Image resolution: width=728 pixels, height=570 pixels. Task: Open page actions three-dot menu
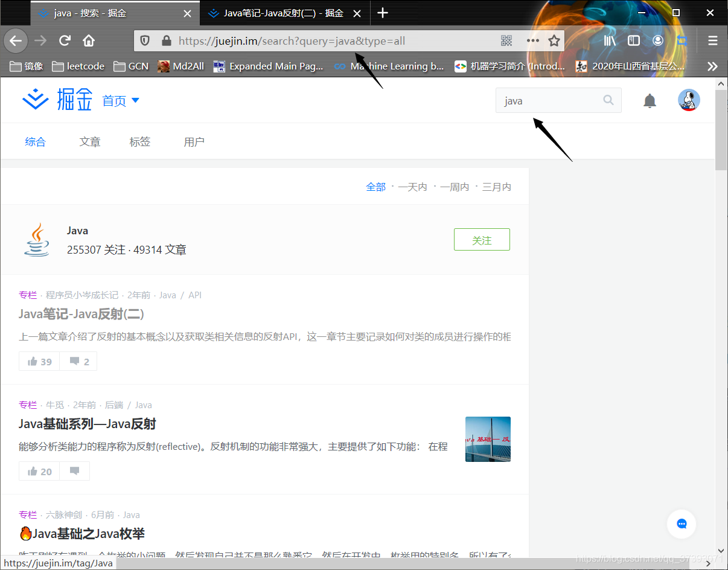[x=532, y=40]
